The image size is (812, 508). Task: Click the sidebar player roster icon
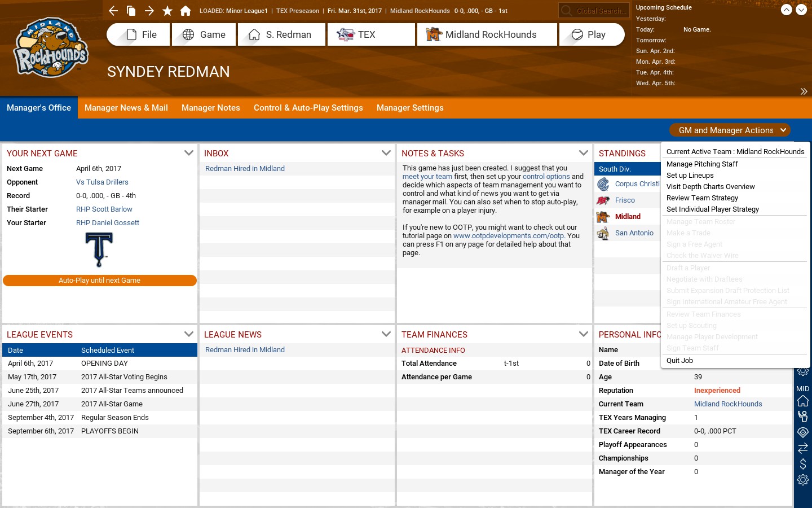(803, 417)
